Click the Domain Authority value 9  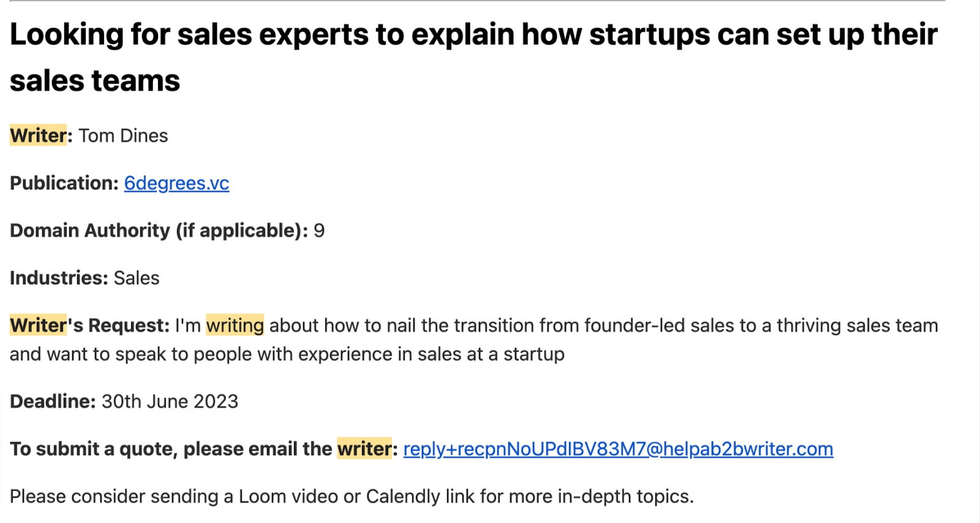[319, 230]
